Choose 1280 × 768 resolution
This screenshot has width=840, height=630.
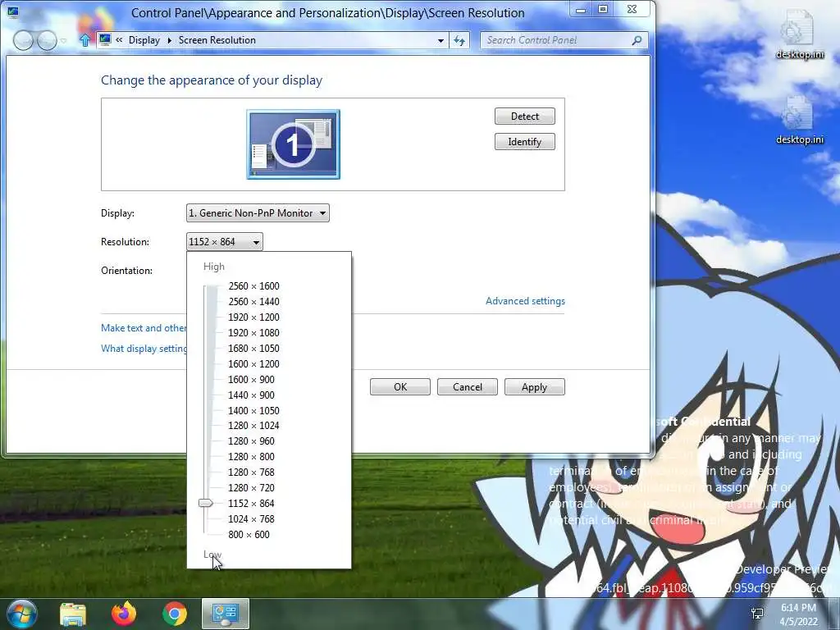point(251,472)
